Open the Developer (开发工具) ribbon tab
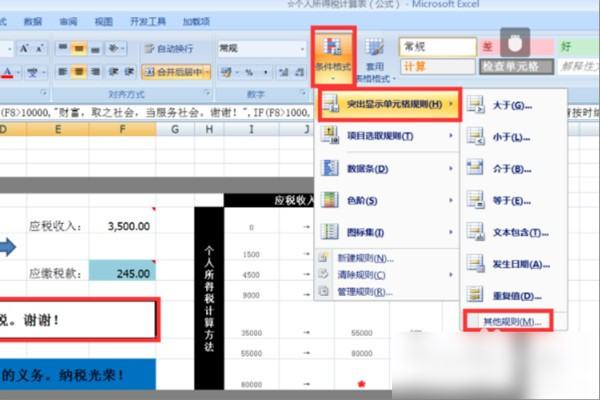Screen dimensions: 600x400 coord(146,21)
